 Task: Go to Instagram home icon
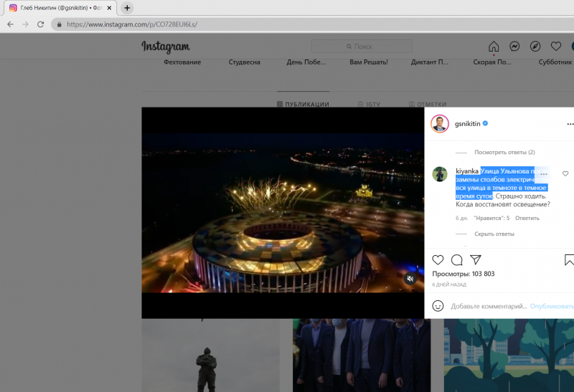pos(494,47)
